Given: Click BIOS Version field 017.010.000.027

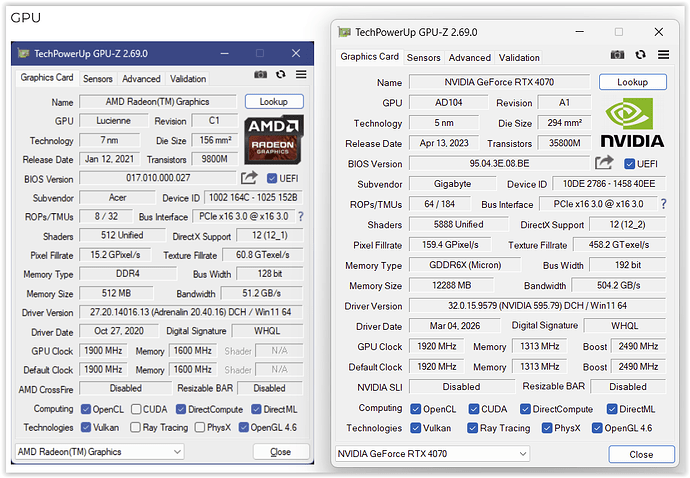Looking at the screenshot, I should 158,178.
